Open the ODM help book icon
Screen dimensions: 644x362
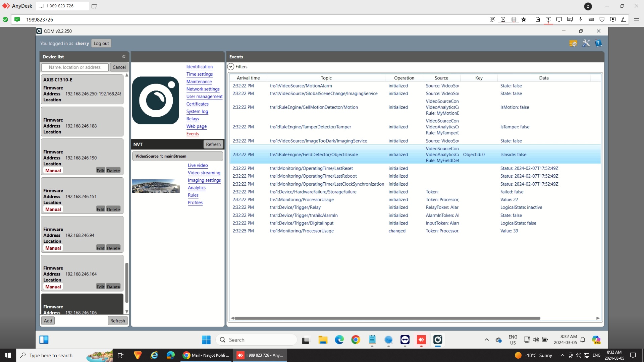[x=598, y=43]
